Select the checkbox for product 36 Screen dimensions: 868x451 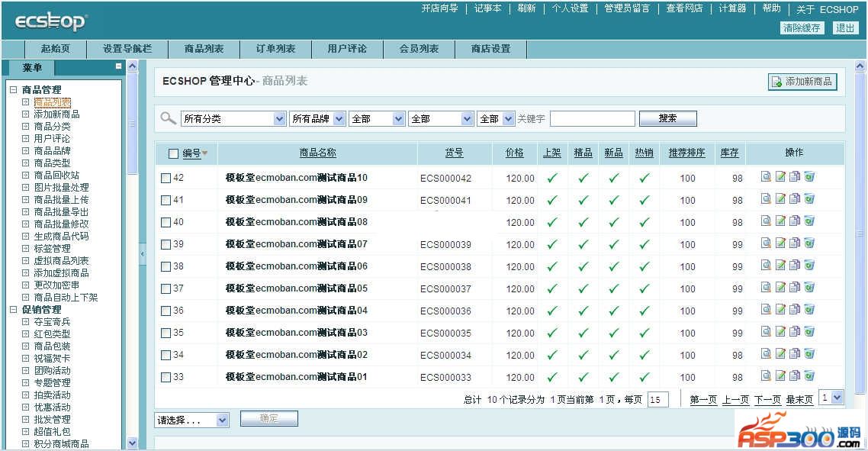coord(166,311)
